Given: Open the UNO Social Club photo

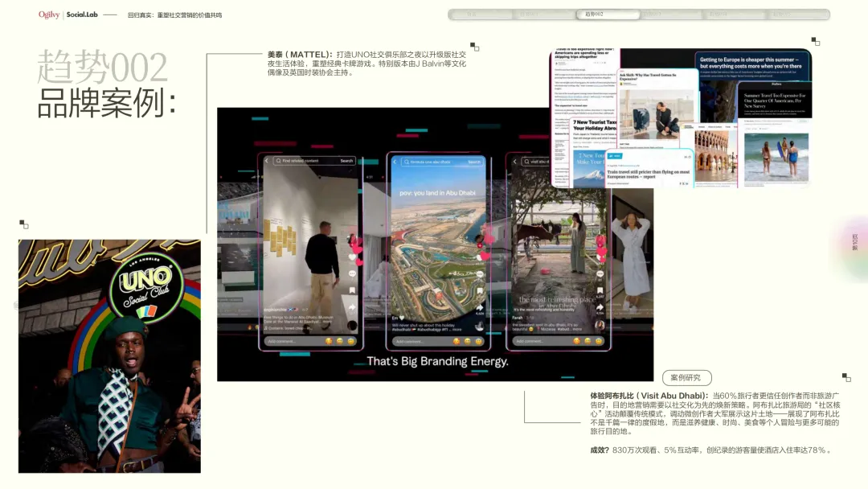Looking at the screenshot, I should 109,356.
